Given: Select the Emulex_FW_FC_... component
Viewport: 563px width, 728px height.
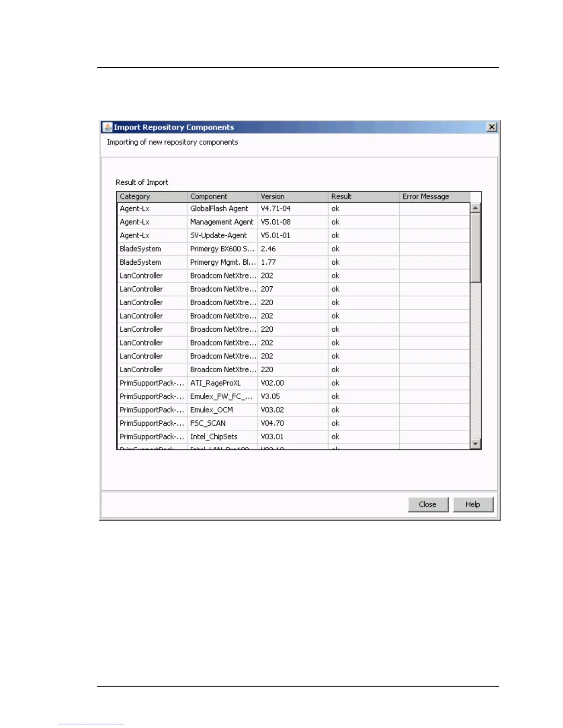Looking at the screenshot, I should pyautogui.click(x=222, y=396).
